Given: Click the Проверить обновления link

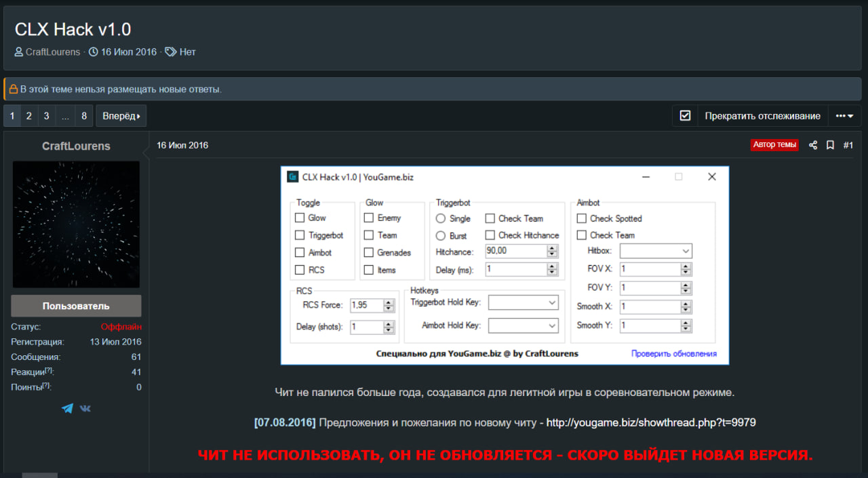Looking at the screenshot, I should tap(674, 353).
